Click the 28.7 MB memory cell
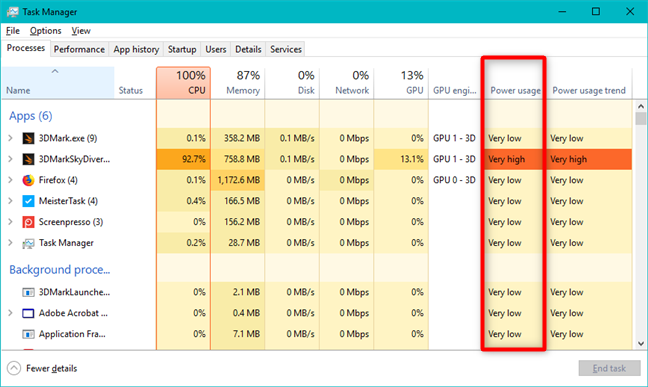Viewport: 648px width, 387px height. pos(238,243)
